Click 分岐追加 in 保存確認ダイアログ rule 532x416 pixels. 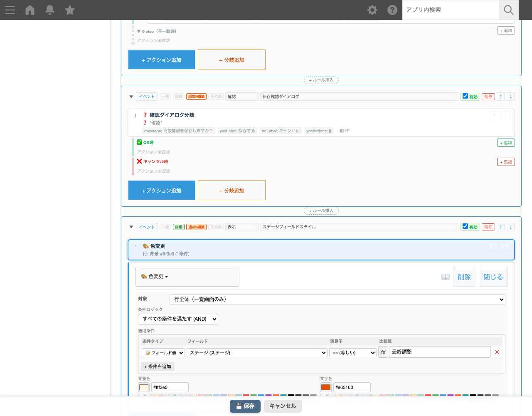[x=232, y=190]
